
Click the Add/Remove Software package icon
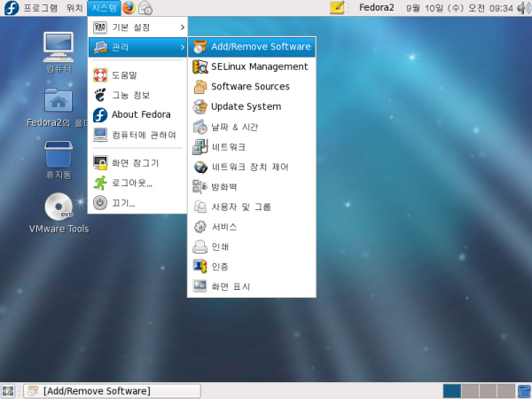tap(199, 47)
